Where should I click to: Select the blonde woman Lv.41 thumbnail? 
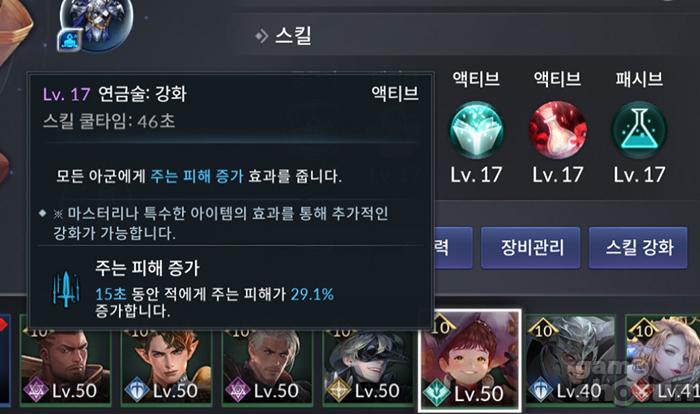pyautogui.click(x=663, y=360)
